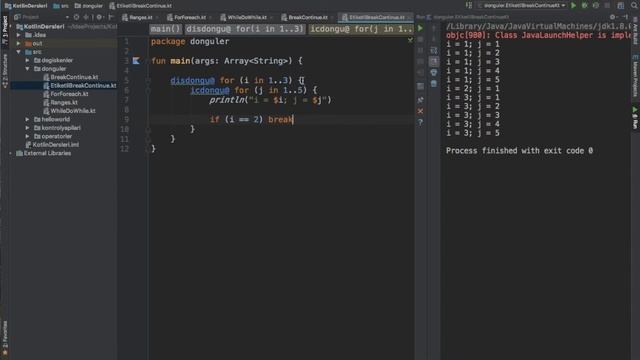Click collapse all icon in Project panel

pos(86,17)
